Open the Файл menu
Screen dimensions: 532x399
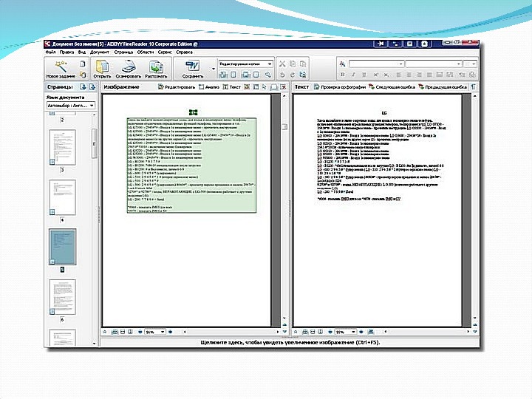50,52
